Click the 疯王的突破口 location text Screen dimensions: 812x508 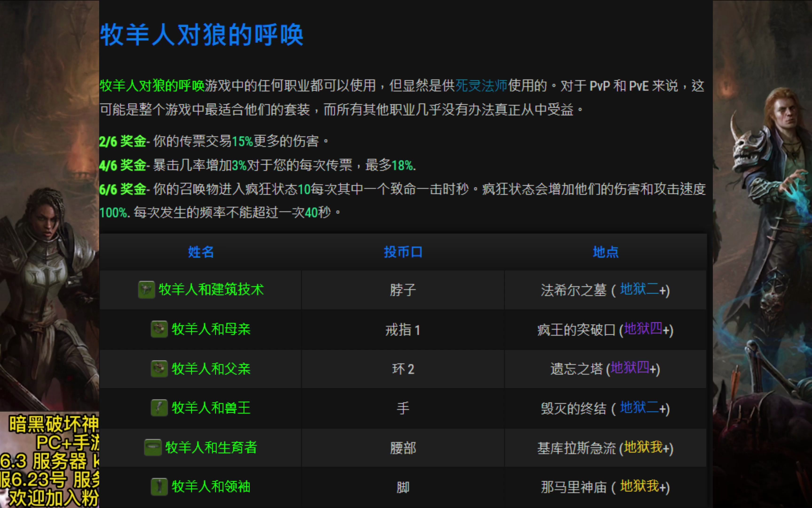click(x=576, y=330)
